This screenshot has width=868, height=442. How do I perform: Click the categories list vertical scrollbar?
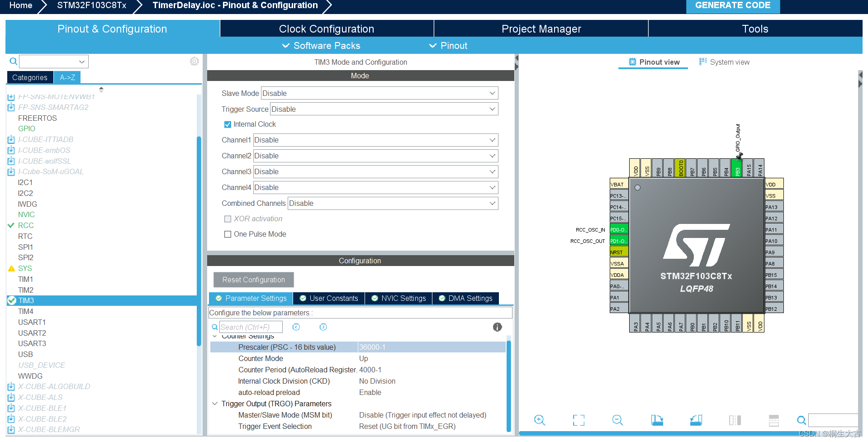tap(199, 241)
